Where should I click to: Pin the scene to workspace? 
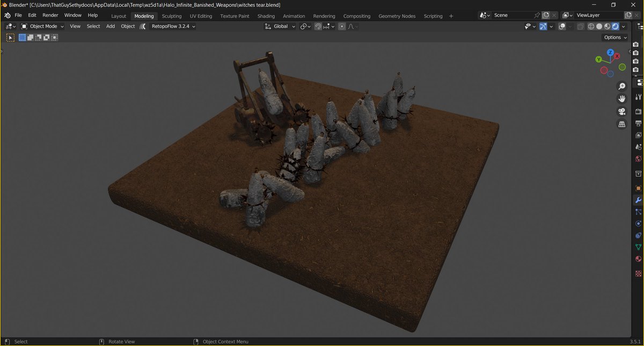point(537,16)
